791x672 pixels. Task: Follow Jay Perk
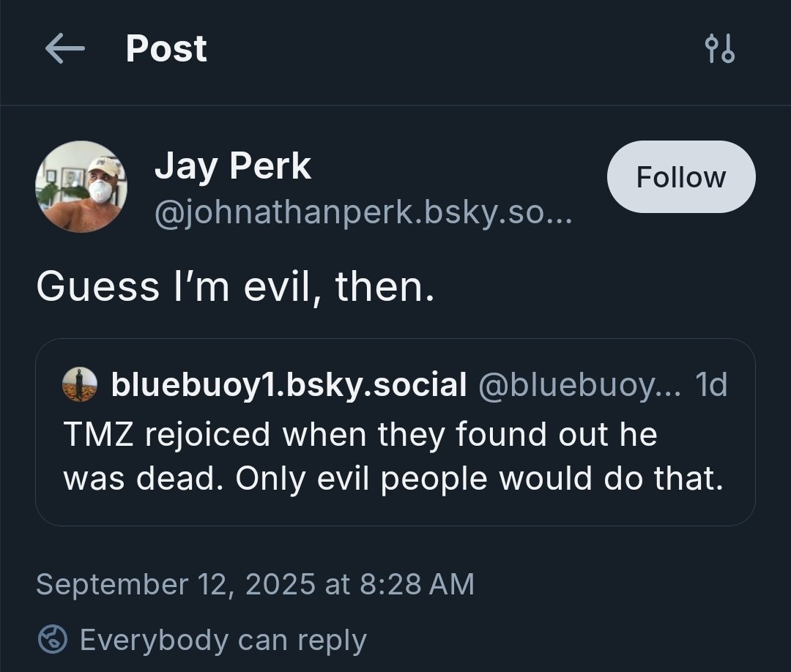[680, 177]
